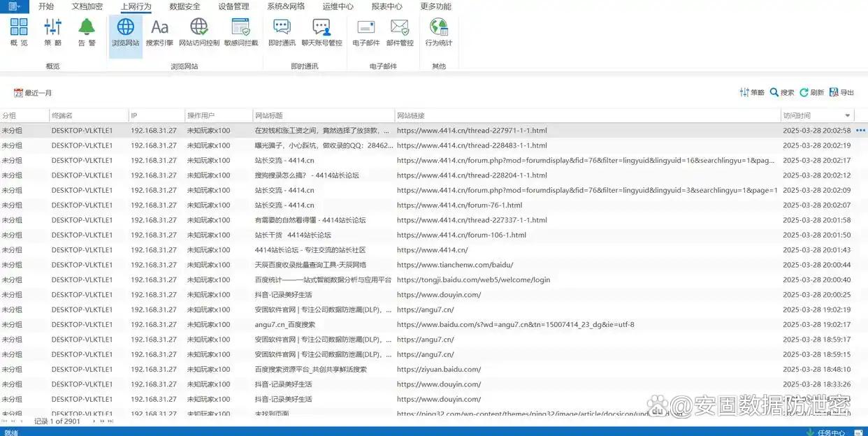The image size is (868, 436).
Task: Click the 访问时间 column sort arrow
Action: pos(848,116)
